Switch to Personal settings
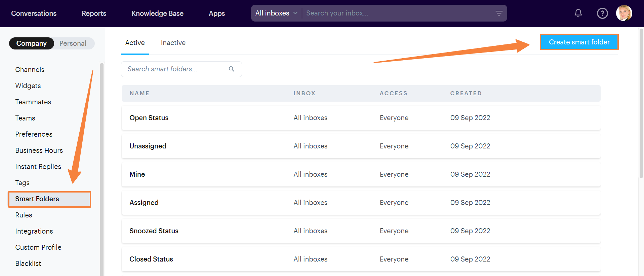The height and width of the screenshot is (276, 644). coord(73,43)
